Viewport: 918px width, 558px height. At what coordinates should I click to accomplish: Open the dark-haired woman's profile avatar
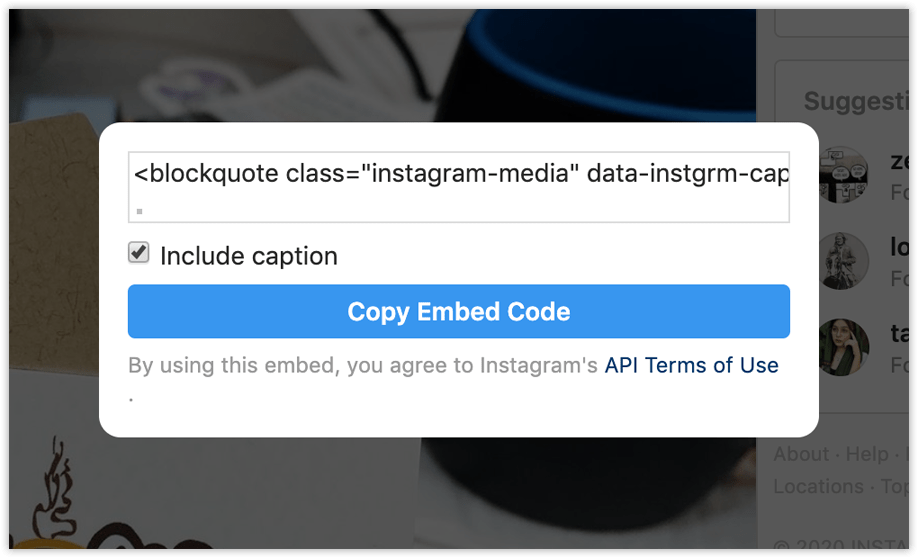(x=843, y=347)
